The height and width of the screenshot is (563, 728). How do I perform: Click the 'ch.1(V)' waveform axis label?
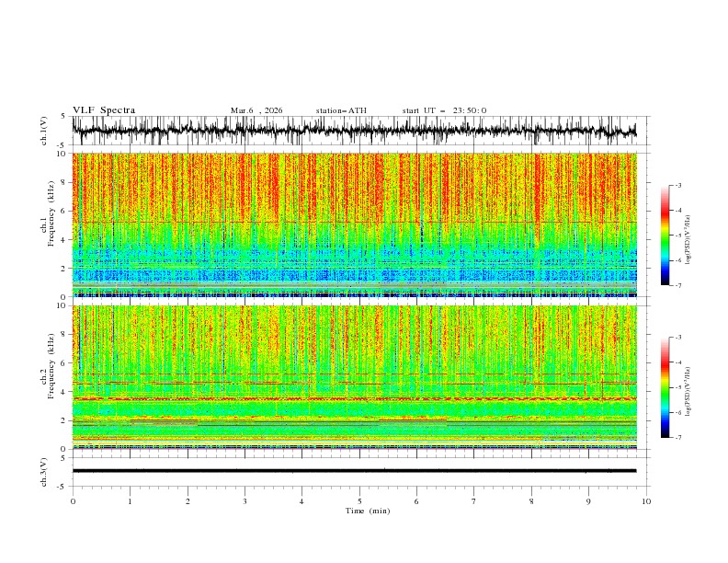point(44,131)
